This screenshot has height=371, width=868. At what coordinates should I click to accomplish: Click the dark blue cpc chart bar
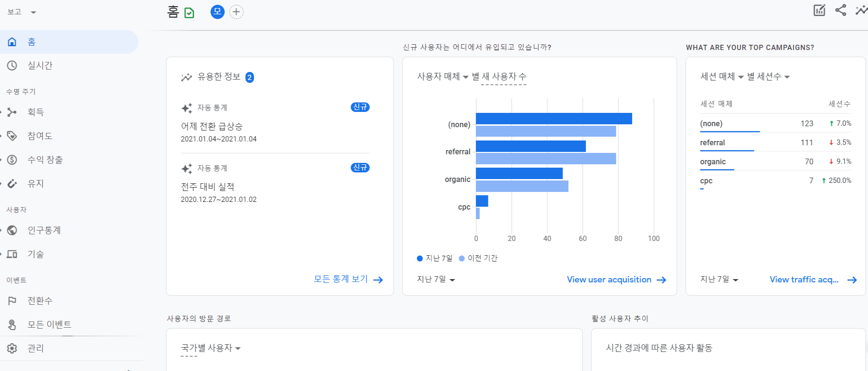coord(482,201)
